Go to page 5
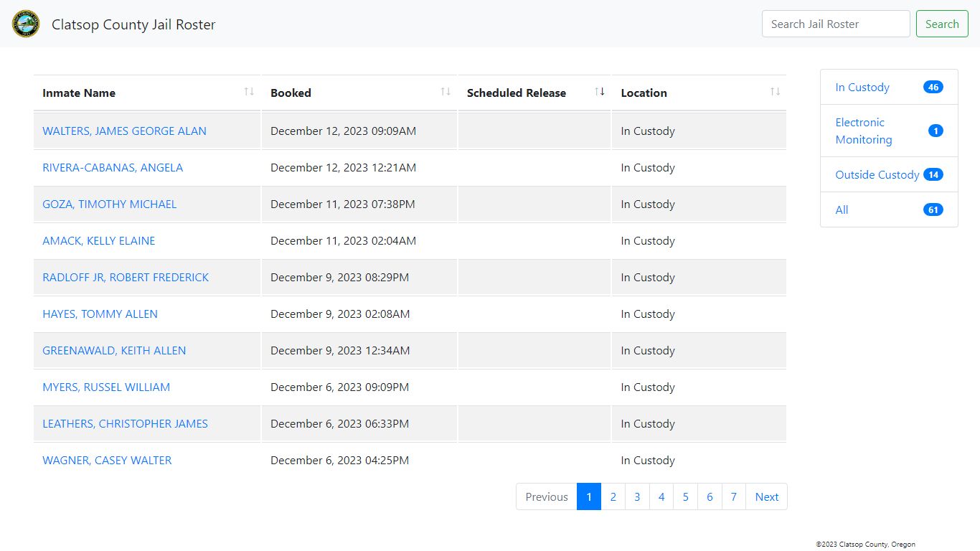The height and width of the screenshot is (551, 980). 685,496
